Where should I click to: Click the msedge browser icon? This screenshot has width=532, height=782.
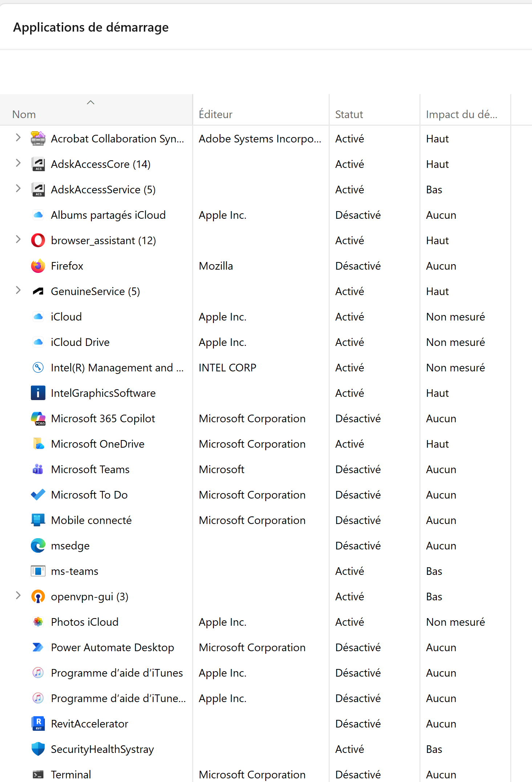click(x=38, y=546)
